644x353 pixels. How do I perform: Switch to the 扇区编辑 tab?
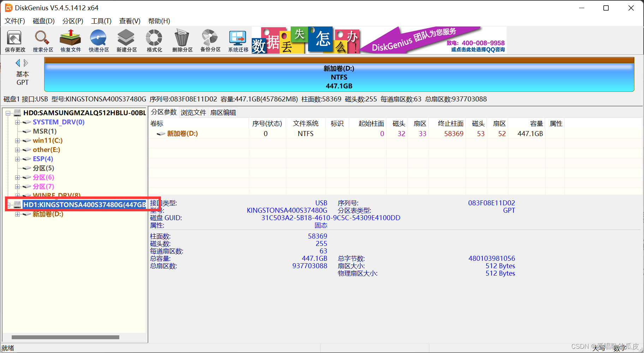click(223, 112)
